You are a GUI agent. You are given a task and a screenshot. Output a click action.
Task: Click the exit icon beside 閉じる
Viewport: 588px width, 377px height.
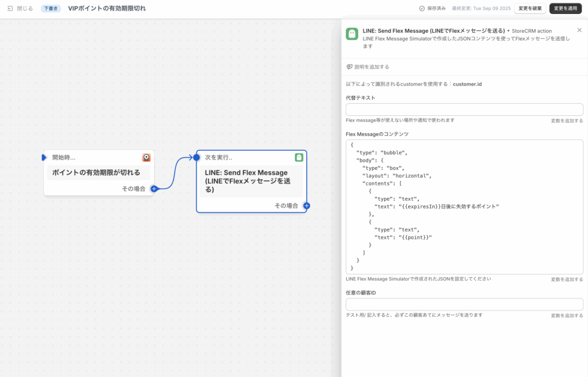pyautogui.click(x=10, y=9)
